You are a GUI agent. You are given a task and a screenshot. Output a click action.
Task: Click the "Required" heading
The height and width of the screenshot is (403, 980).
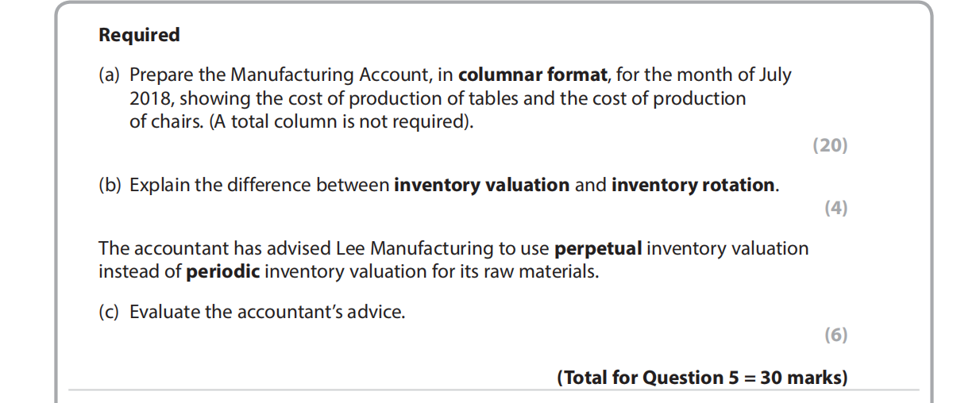pyautogui.click(x=139, y=35)
